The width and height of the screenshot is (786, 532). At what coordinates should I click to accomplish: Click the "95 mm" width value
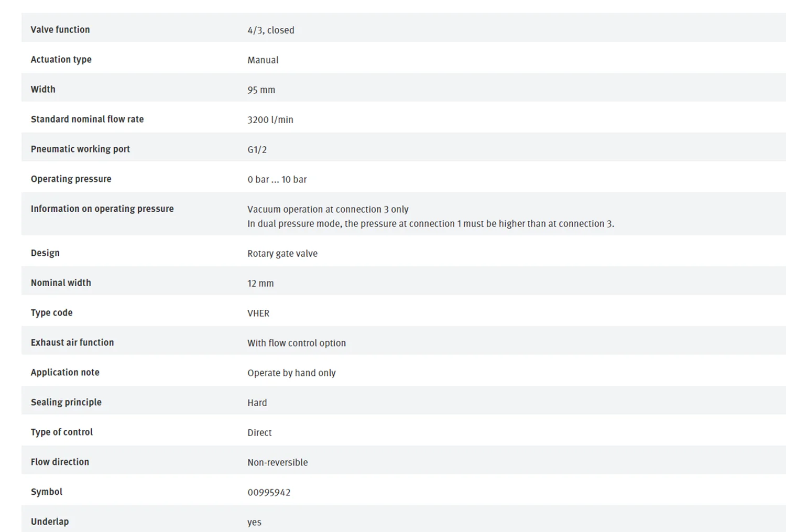click(x=261, y=90)
